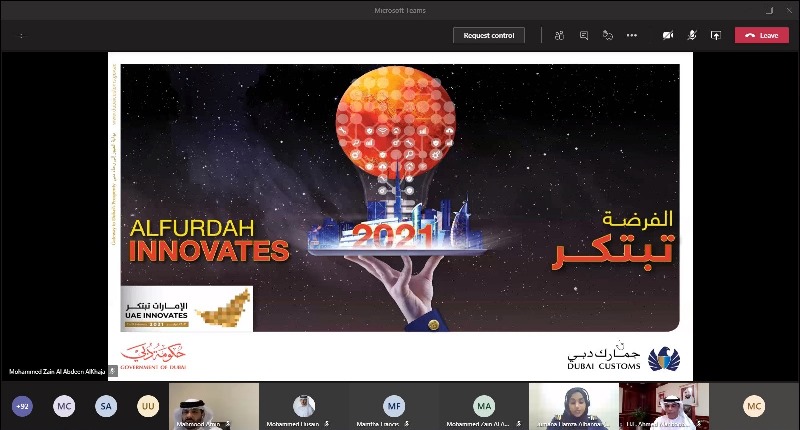Viewport: 800px width, 430px height.
Task: Open the meeting chat conversation
Action: coord(584,35)
